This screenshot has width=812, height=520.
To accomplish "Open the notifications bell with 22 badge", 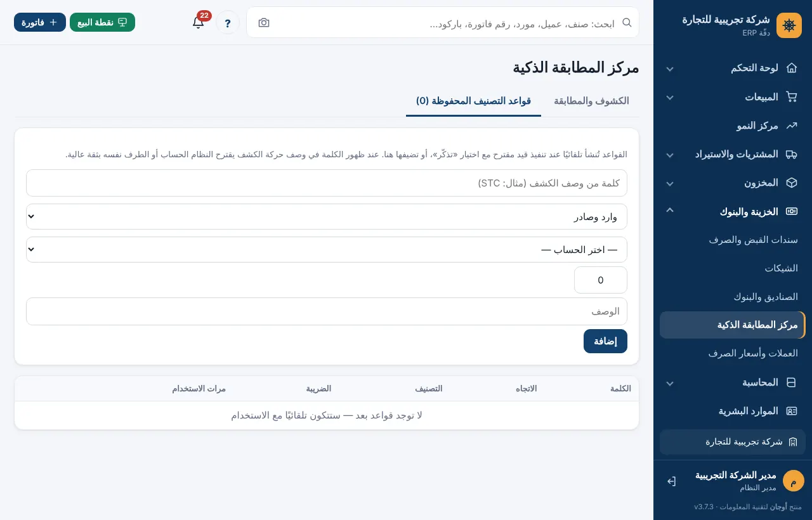I will click(199, 22).
